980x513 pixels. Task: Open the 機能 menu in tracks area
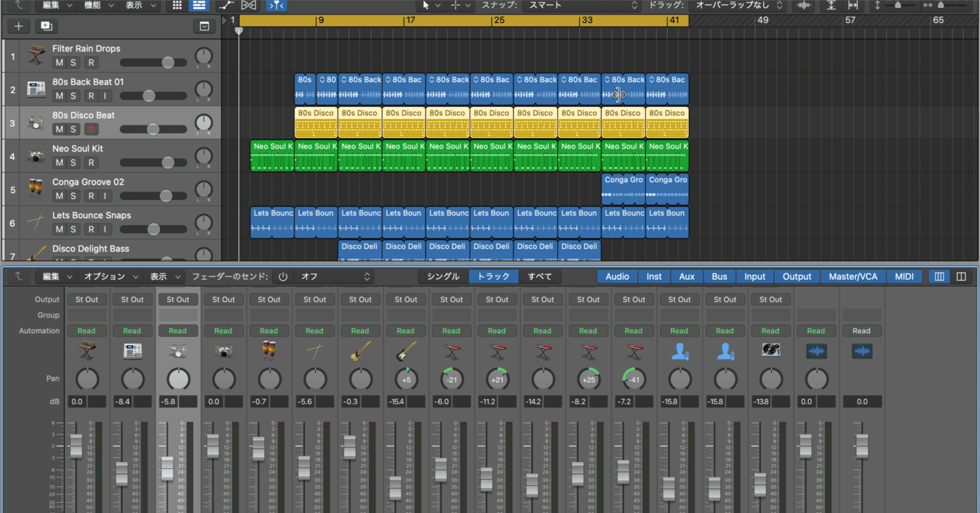pos(99,5)
